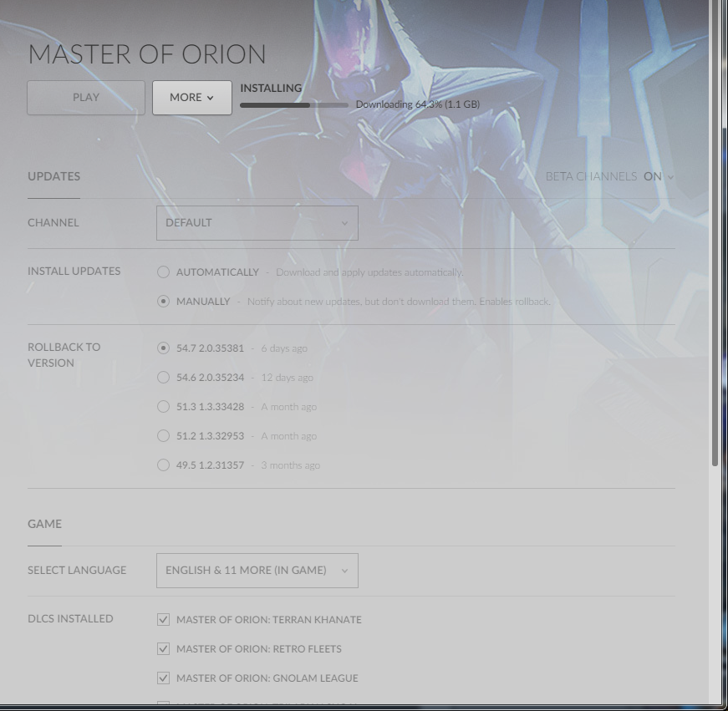Viewport: 728px width, 711px height.
Task: Click the INSTALL UPDATES label
Action: (x=74, y=271)
